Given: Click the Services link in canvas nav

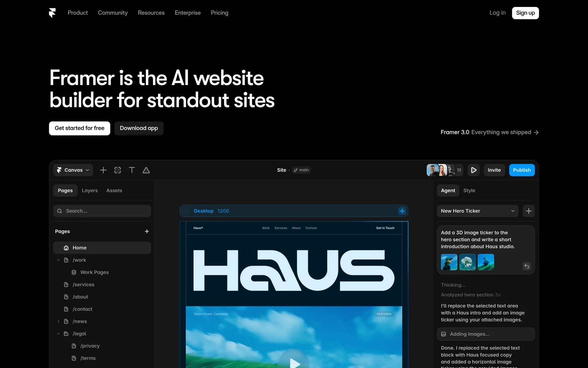Looking at the screenshot, I should coord(281,228).
